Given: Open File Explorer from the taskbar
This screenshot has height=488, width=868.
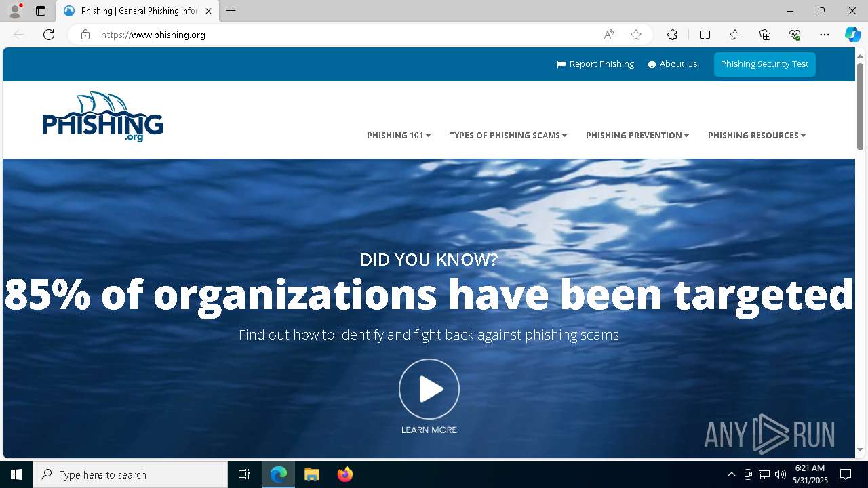Looking at the screenshot, I should click(311, 474).
